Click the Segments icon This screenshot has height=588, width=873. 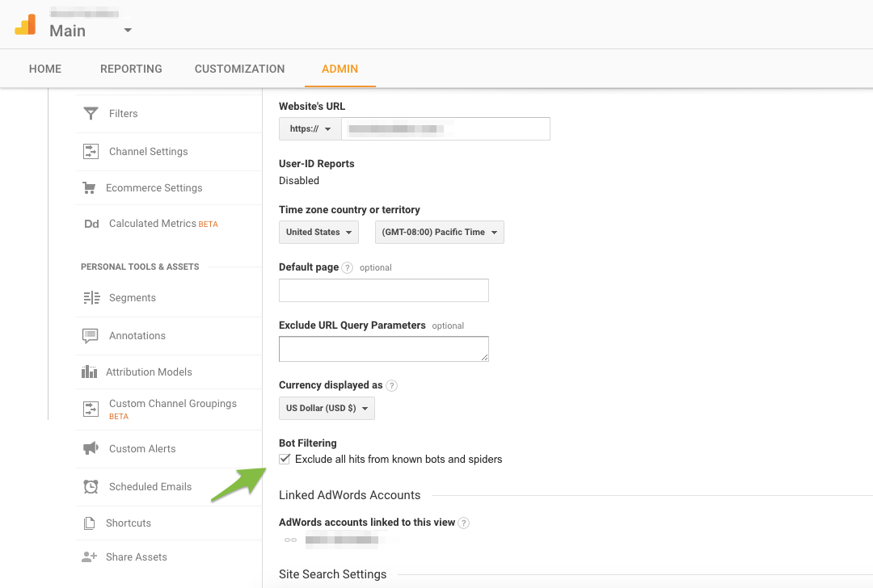click(92, 298)
